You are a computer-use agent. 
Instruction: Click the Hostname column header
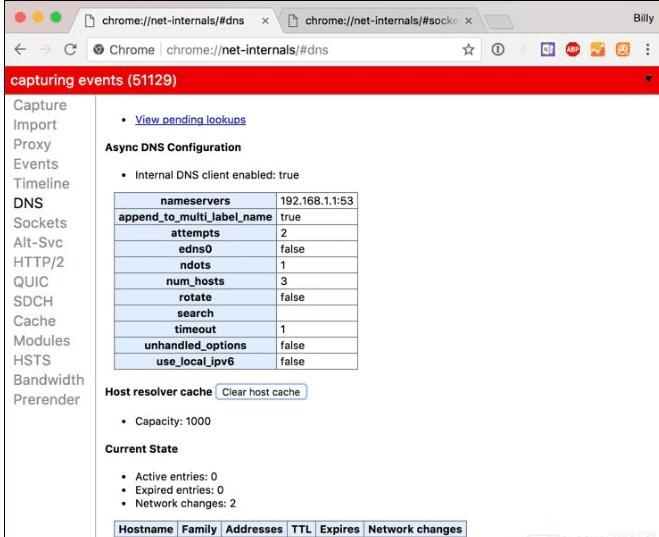pos(146,529)
